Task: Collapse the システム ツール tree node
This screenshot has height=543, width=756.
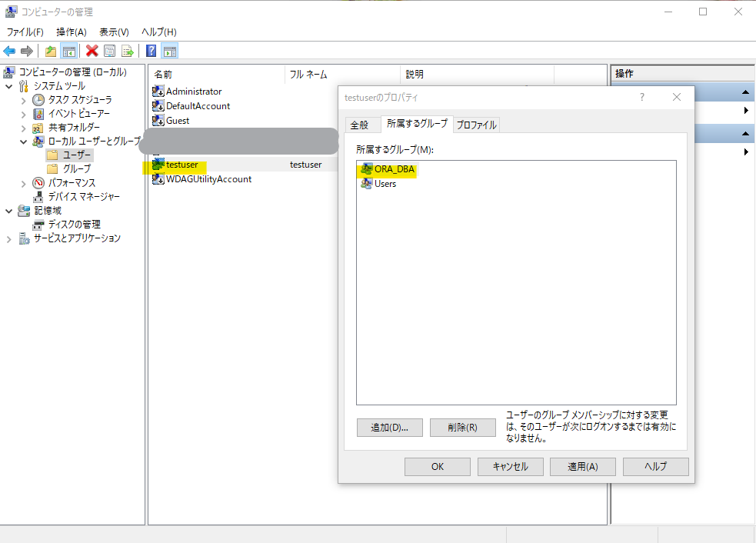Action: (10, 86)
